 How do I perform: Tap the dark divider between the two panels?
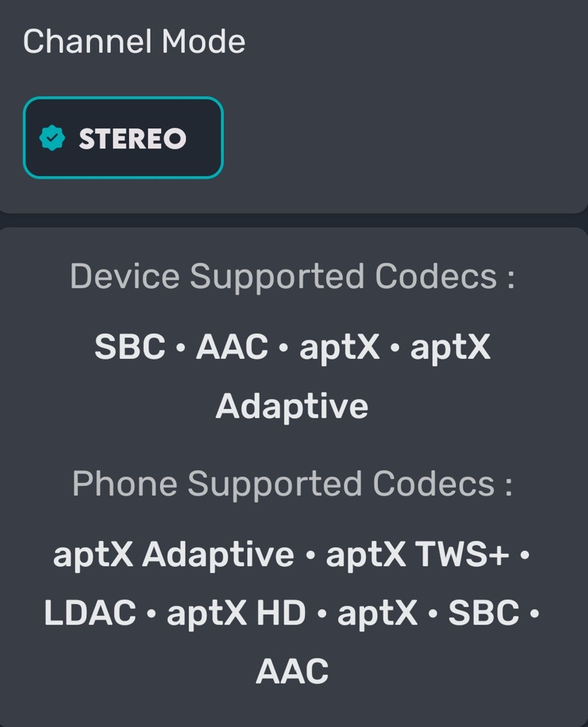pos(294,220)
